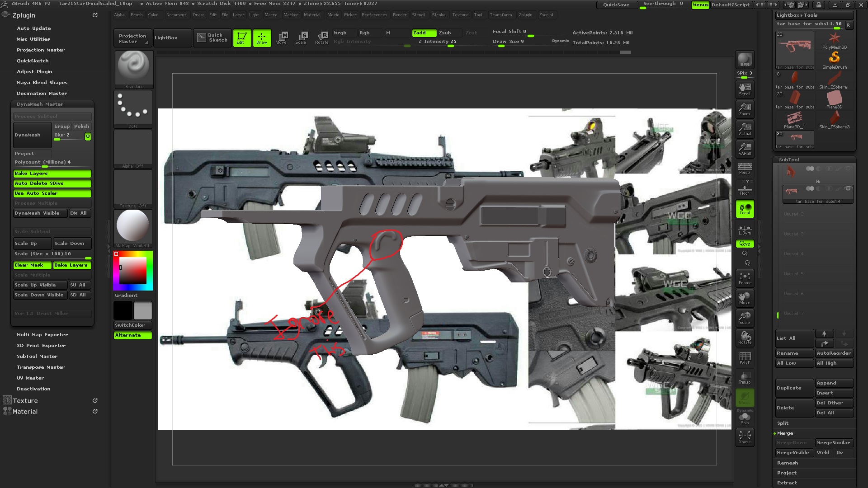Image resolution: width=868 pixels, height=488 pixels.
Task: Enable PolyF polyframe display
Action: click(x=745, y=358)
